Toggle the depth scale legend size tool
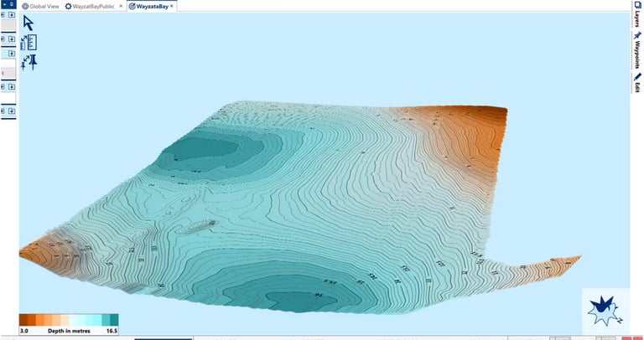The width and height of the screenshot is (644, 340). (29, 43)
